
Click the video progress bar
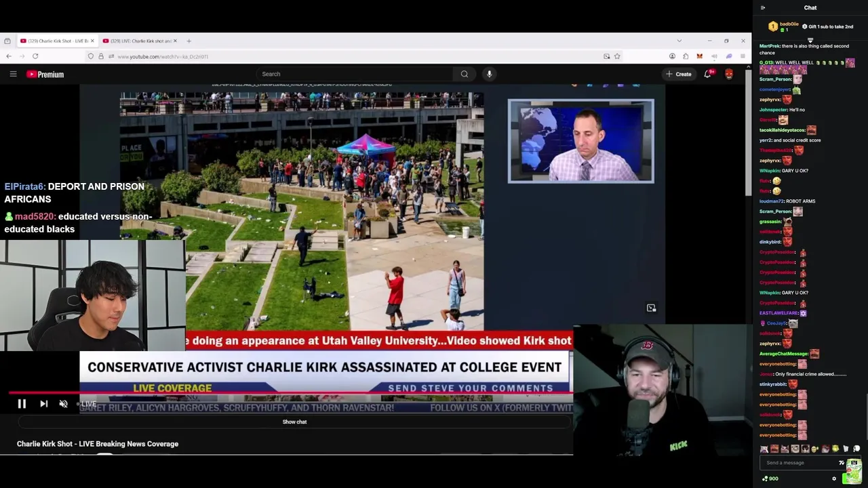(x=292, y=392)
